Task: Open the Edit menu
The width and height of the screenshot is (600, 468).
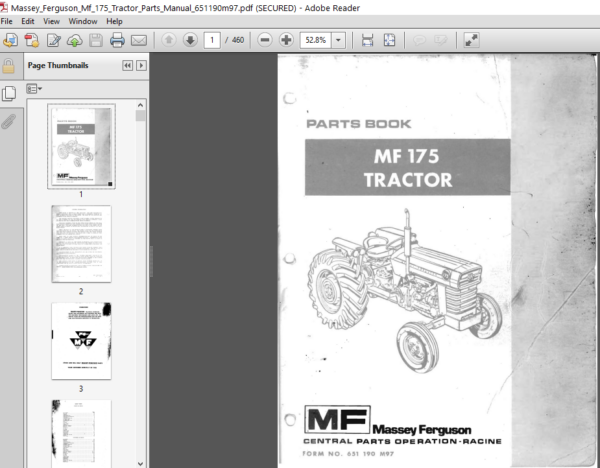Action: (x=28, y=21)
